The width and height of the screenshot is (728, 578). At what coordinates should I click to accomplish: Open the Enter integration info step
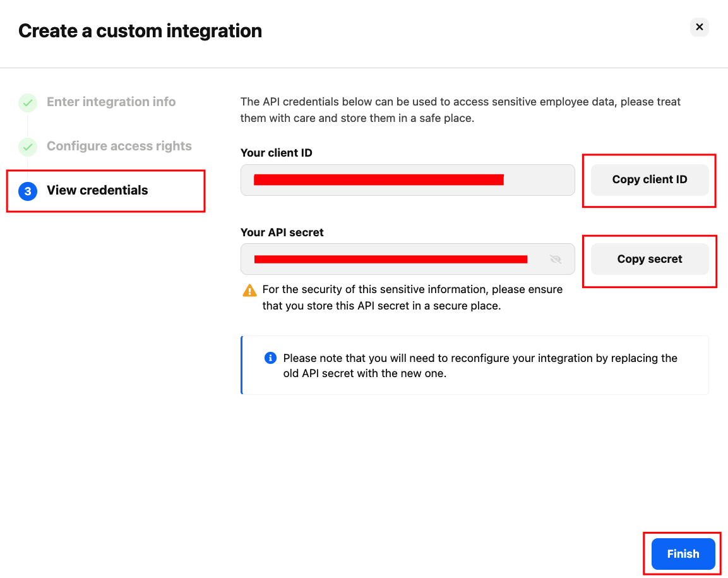pyautogui.click(x=111, y=102)
